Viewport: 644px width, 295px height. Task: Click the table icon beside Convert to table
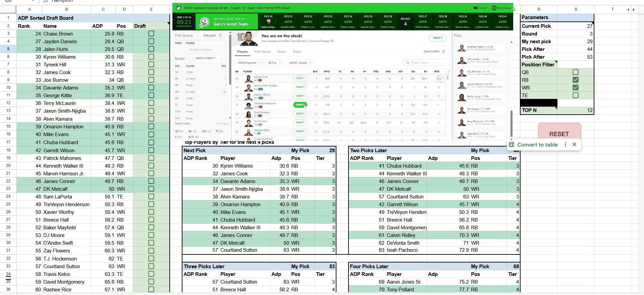pos(512,144)
